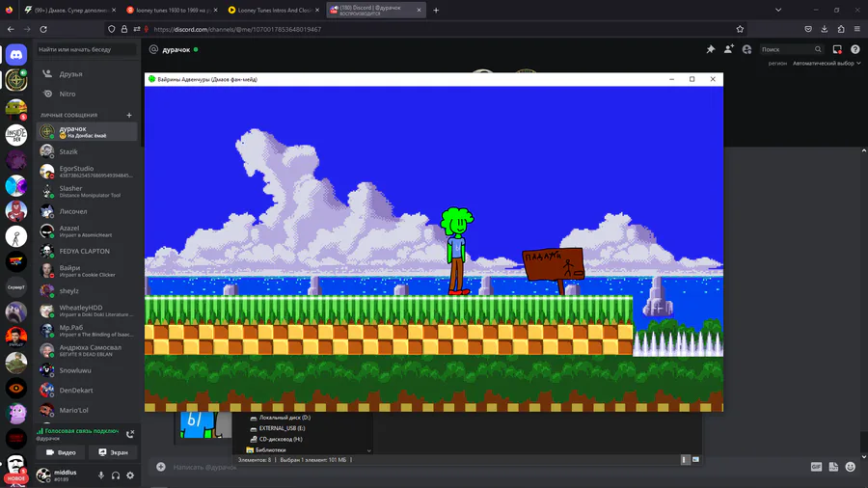
Task: Open conversation with Лисочел
Action: point(87,211)
